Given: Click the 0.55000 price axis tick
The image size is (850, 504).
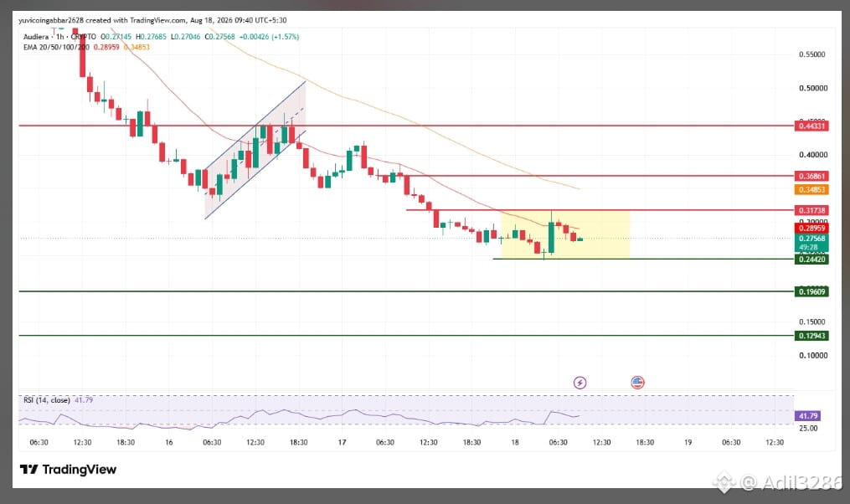Looking at the screenshot, I should tap(812, 54).
